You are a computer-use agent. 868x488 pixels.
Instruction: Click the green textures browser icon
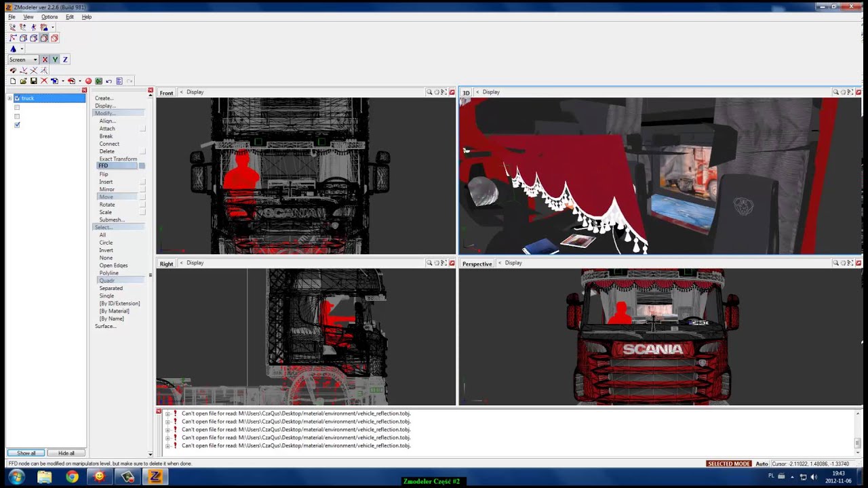(98, 81)
